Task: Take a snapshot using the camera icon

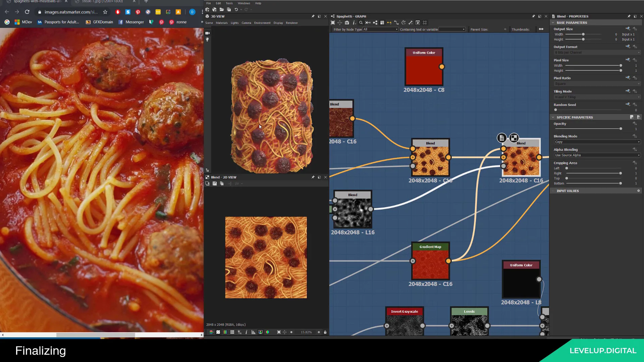Action: point(347,22)
